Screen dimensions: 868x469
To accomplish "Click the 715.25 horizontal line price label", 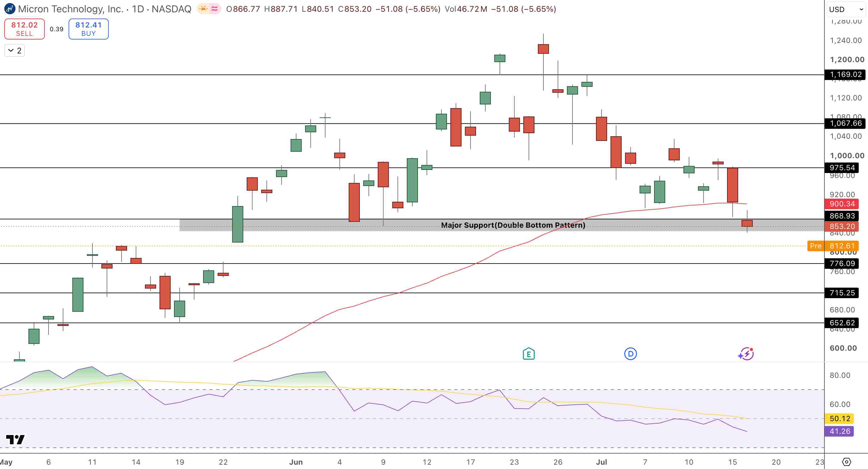I will coord(841,293).
